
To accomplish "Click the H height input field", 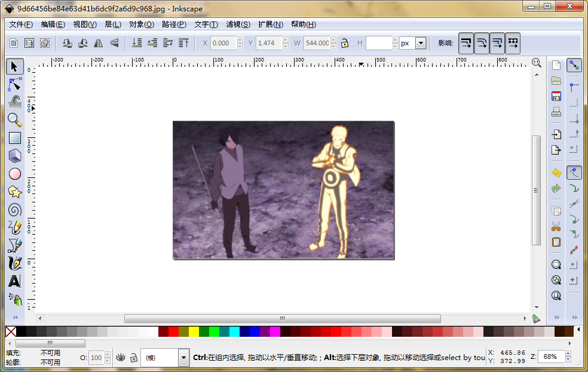I will (x=379, y=43).
